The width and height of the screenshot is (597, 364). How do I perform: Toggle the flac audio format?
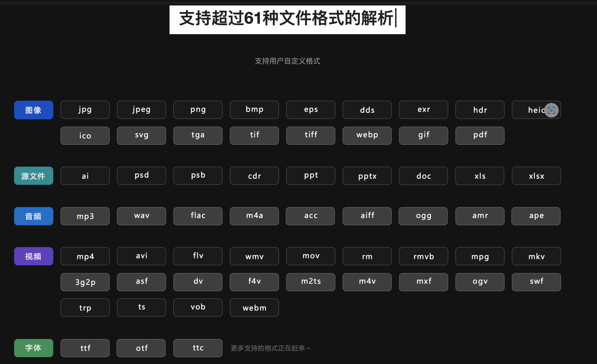pos(198,216)
